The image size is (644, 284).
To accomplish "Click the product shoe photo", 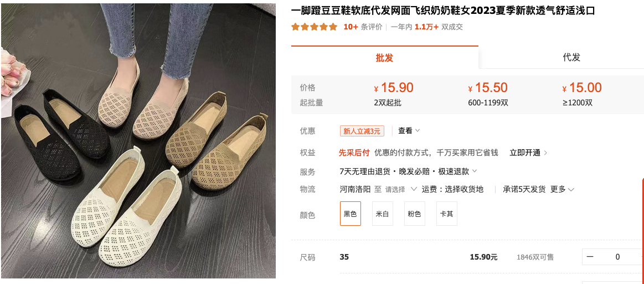I will (138, 141).
